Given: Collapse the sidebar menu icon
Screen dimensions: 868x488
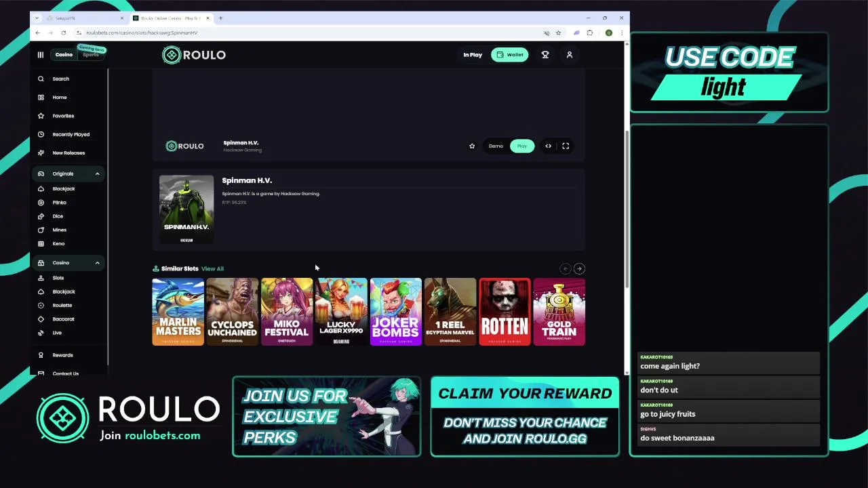Looking at the screenshot, I should point(40,55).
